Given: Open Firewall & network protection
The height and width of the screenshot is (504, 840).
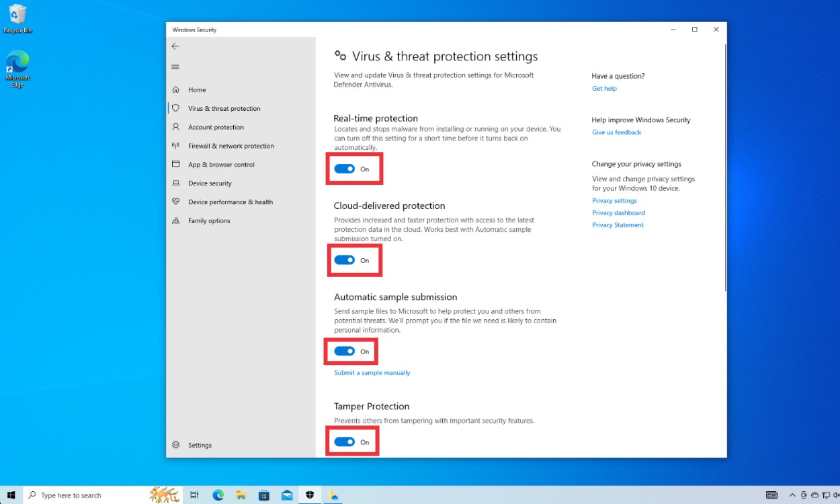Looking at the screenshot, I should click(x=231, y=146).
